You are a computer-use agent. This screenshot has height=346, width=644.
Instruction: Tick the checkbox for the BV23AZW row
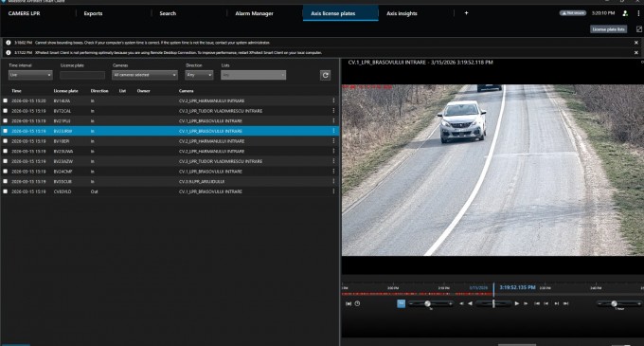click(x=6, y=161)
